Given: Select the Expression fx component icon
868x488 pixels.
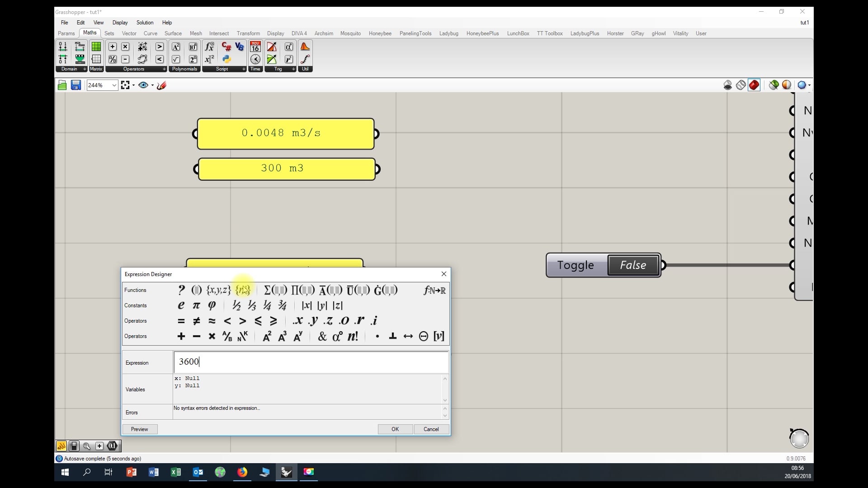Looking at the screenshot, I should point(209,47).
